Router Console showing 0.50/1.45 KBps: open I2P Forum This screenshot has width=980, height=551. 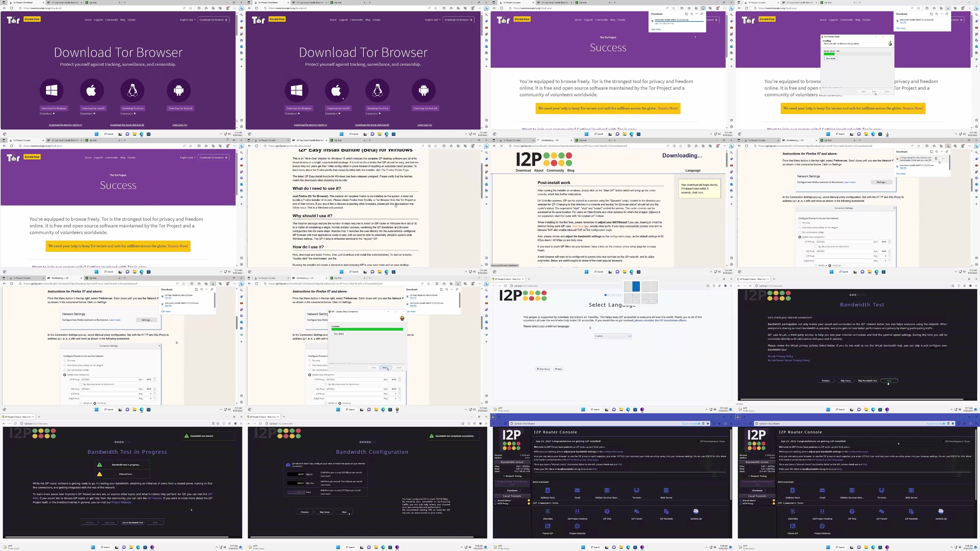(881, 514)
